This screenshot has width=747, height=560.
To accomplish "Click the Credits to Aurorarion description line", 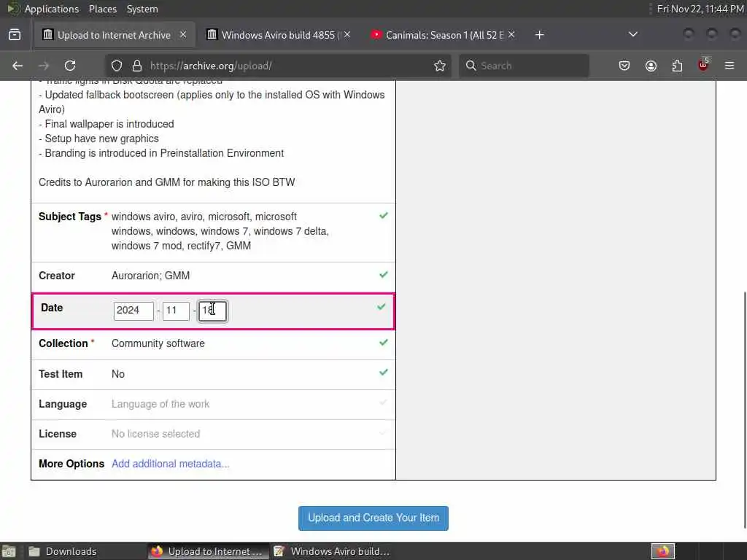I will tap(167, 182).
